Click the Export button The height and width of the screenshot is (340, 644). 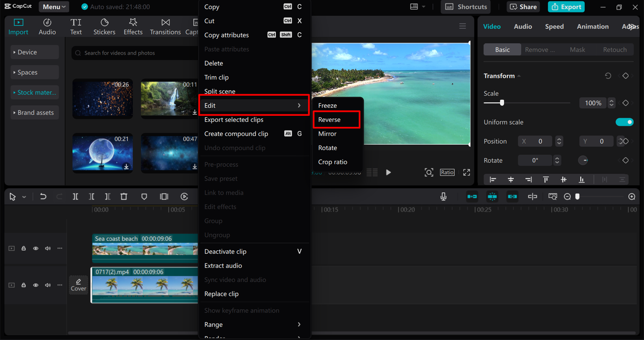[x=566, y=7]
